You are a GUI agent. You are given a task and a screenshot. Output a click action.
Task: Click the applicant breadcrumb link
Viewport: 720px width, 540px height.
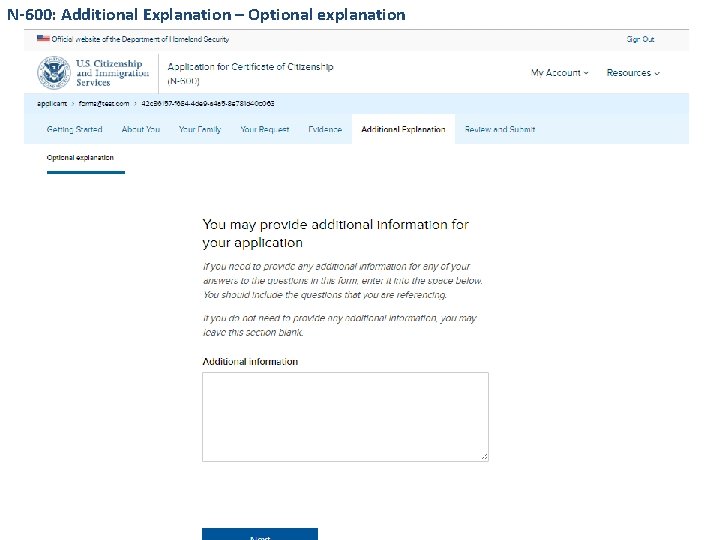(x=52, y=104)
